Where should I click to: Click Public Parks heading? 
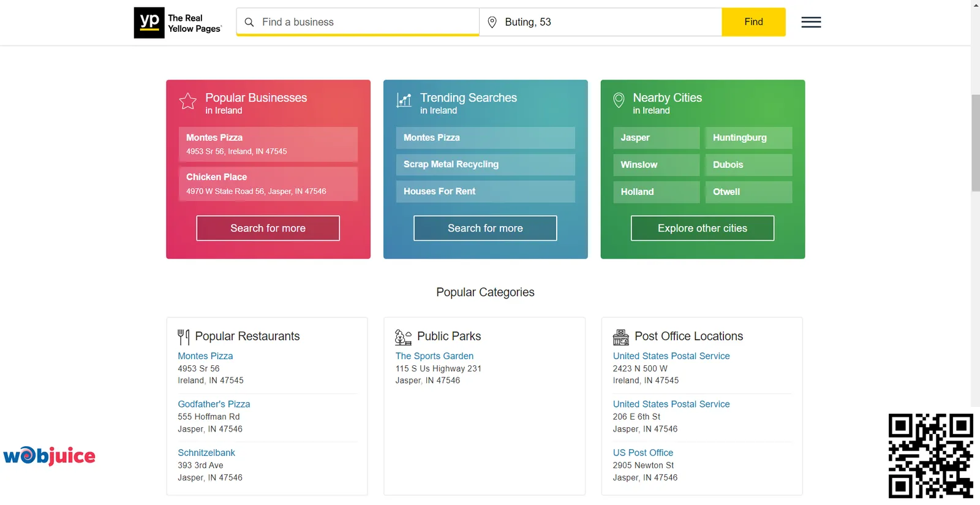(x=449, y=336)
